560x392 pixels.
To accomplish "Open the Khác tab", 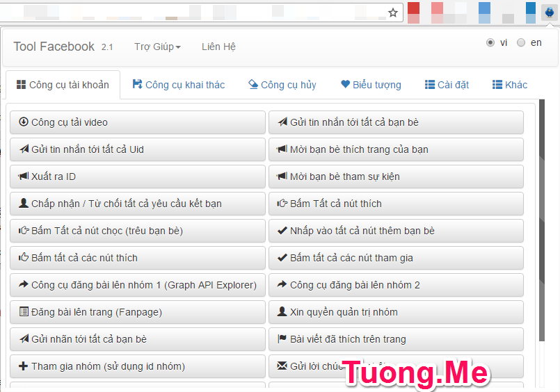I will [510, 85].
